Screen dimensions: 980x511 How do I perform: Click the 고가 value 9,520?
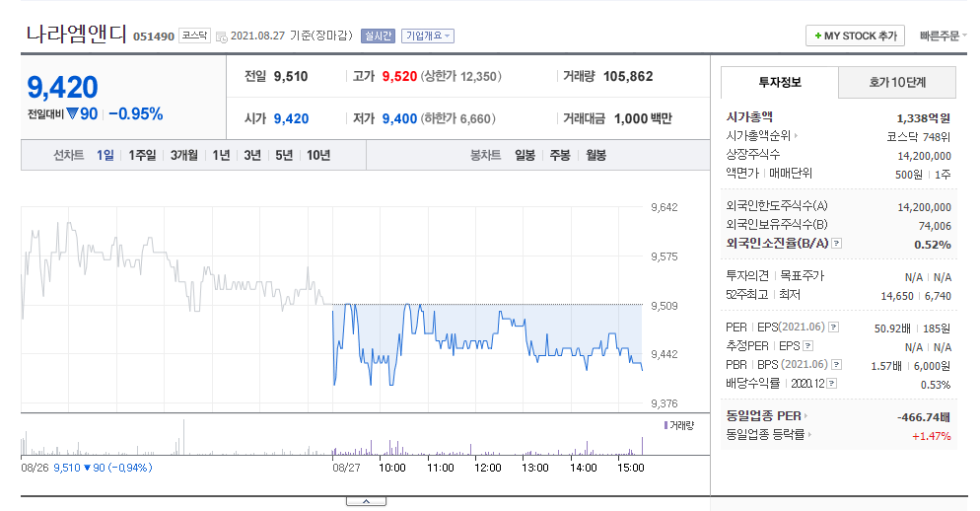click(399, 76)
